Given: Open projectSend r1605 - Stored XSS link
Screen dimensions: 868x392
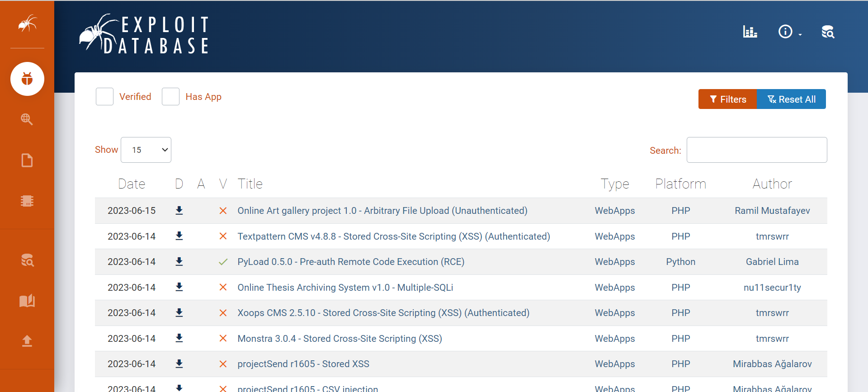Looking at the screenshot, I should (303, 364).
